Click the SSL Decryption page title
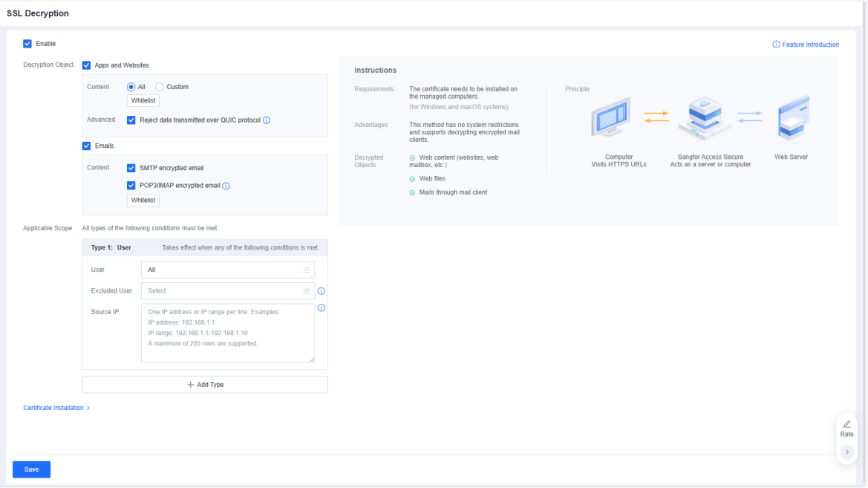The image size is (868, 488). pyautogui.click(x=38, y=13)
